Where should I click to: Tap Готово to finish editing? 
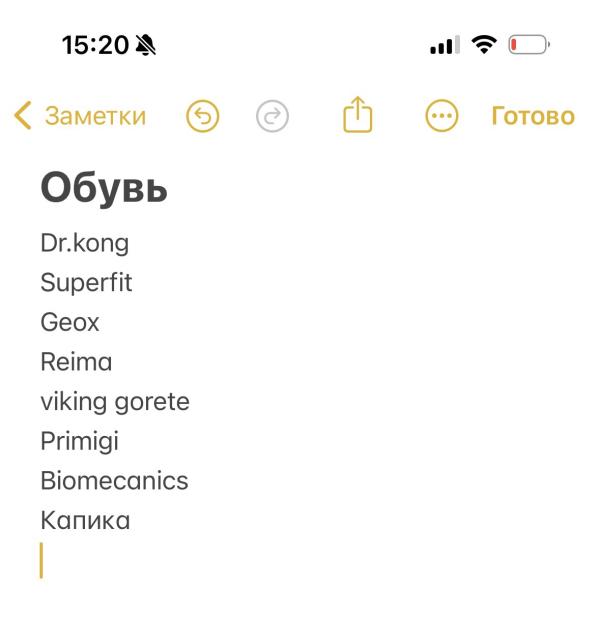click(x=533, y=116)
